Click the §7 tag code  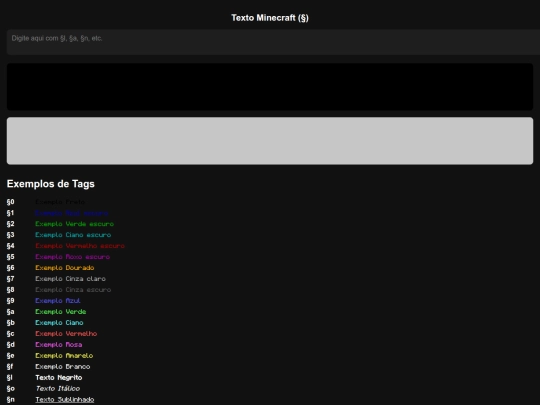tap(11, 279)
